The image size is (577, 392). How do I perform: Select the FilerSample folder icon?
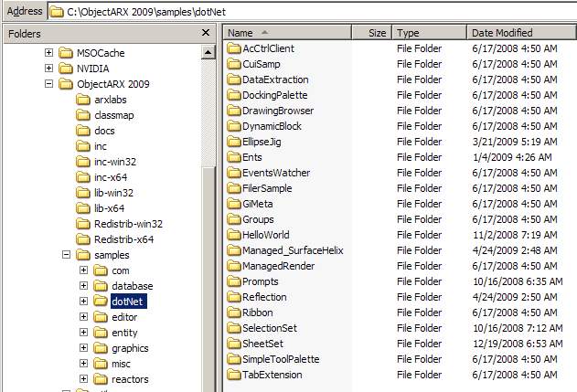pos(234,188)
